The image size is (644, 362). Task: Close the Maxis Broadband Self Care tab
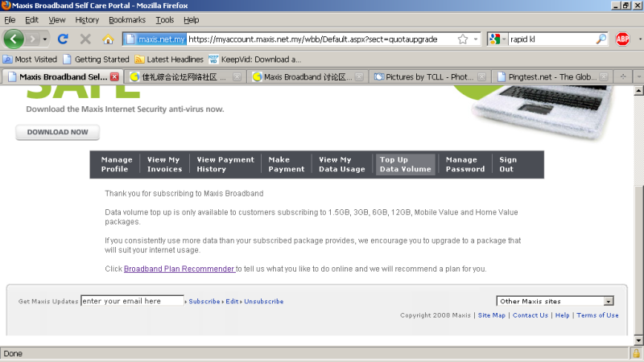coord(114,76)
